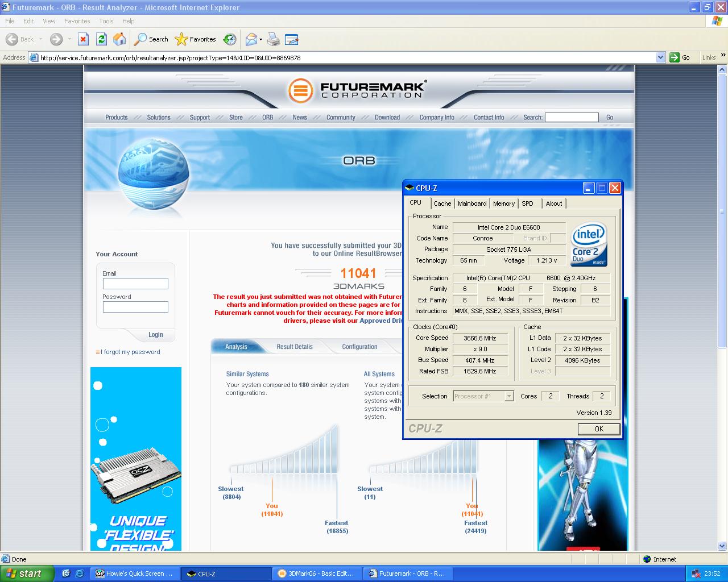Click the Login button
Screen dimensions: 728x582
pos(155,335)
